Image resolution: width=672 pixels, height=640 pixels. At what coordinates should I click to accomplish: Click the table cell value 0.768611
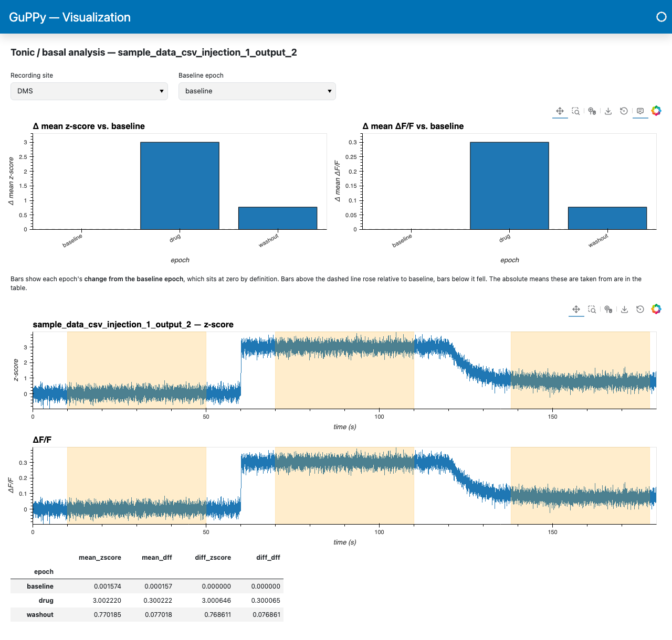pyautogui.click(x=217, y=615)
